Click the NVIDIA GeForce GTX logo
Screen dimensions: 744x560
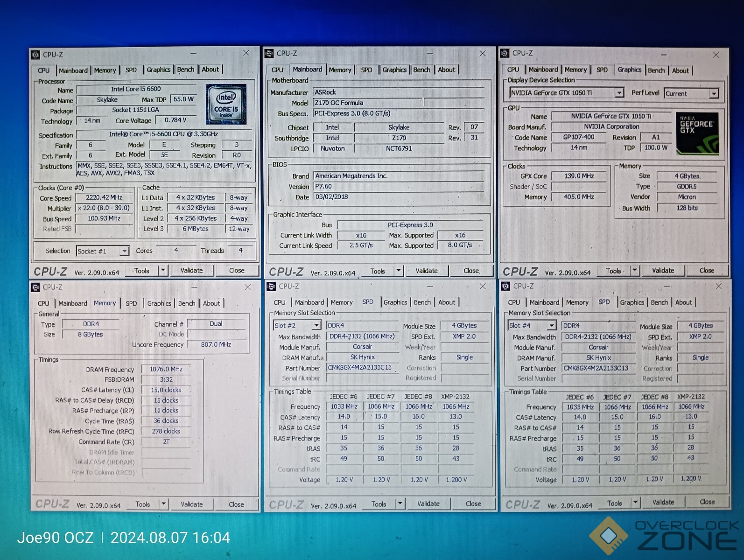697,133
